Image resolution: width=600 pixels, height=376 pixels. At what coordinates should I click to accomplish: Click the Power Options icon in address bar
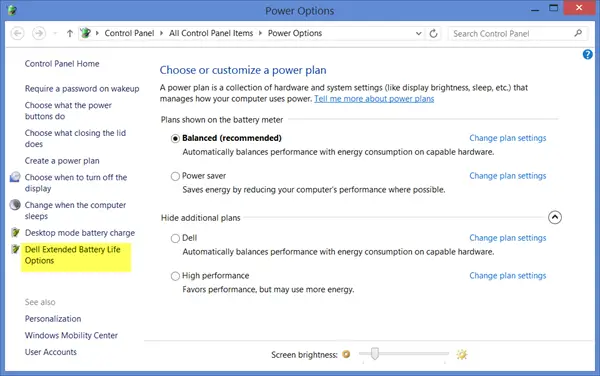coord(86,33)
